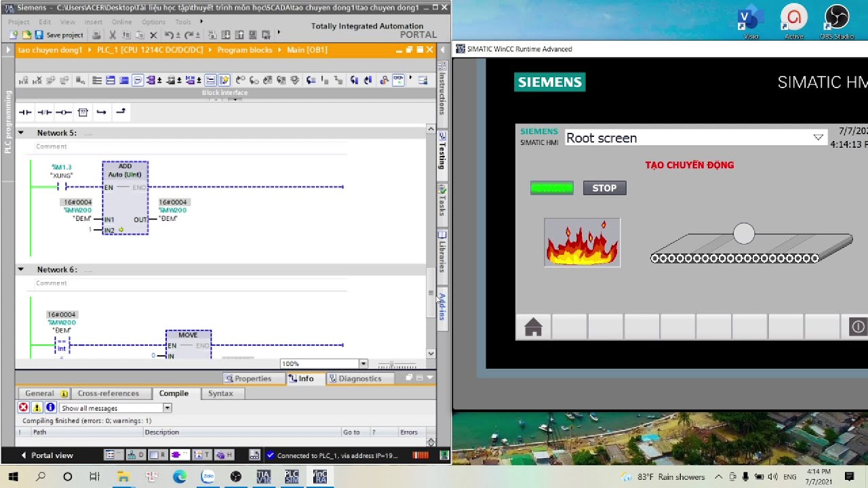Expand the project tree side arrow
This screenshot has width=868, height=488.
point(8,49)
